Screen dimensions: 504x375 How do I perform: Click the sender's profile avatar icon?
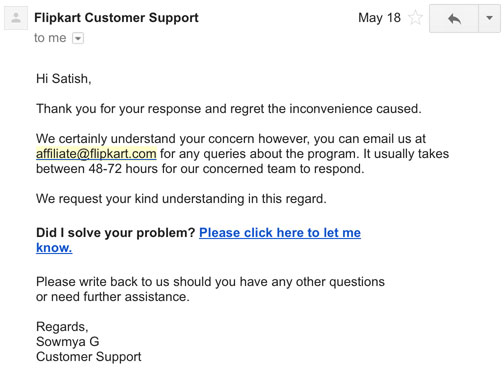pyautogui.click(x=16, y=18)
